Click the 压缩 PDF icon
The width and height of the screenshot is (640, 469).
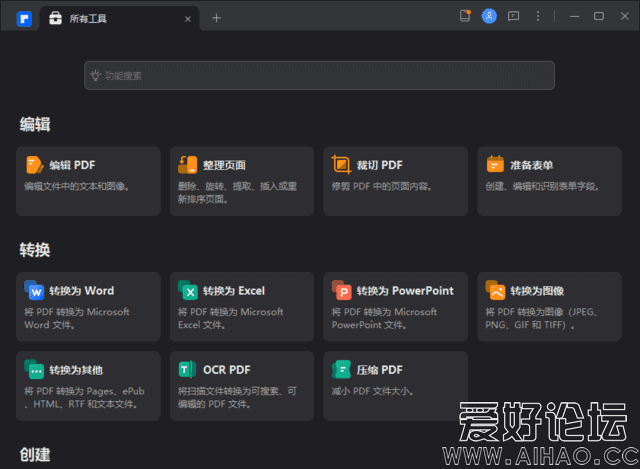(342, 369)
